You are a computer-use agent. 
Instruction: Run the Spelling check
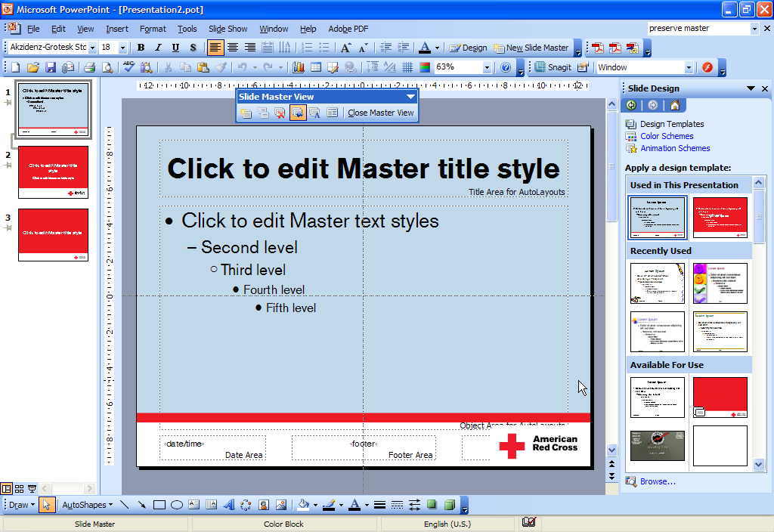coord(128,67)
